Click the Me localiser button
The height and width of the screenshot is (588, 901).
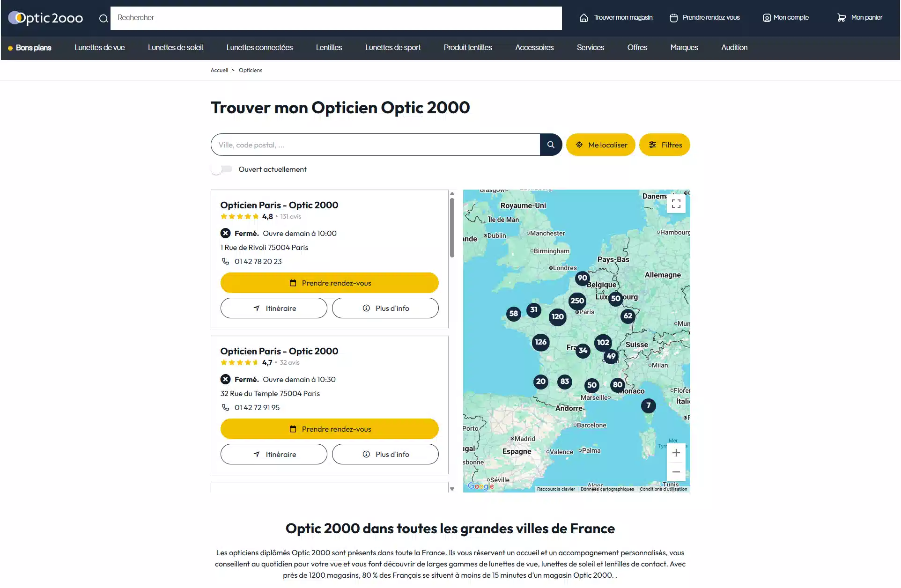pos(601,145)
